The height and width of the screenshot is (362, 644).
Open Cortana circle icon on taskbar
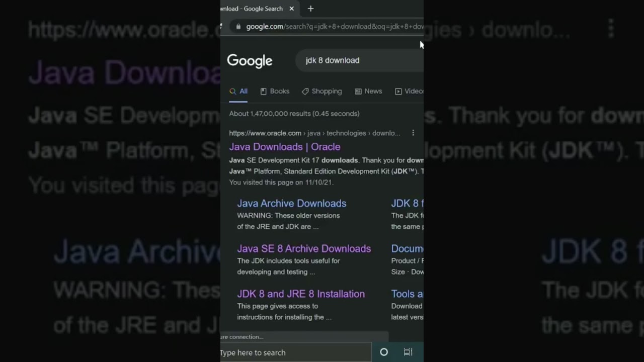point(384,352)
